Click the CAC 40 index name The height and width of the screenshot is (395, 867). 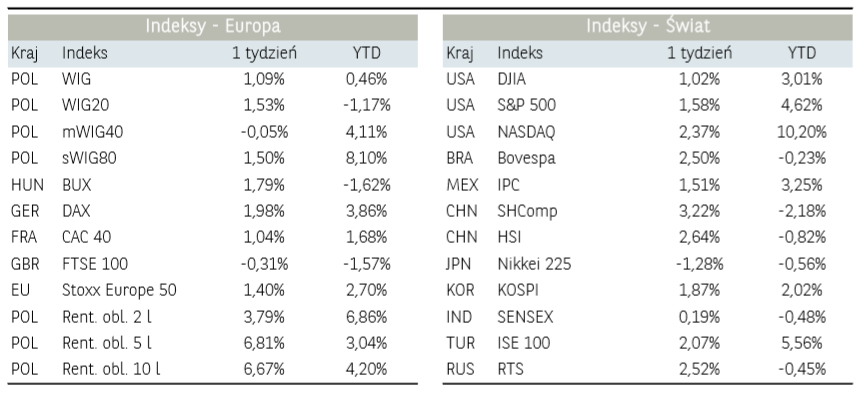click(x=86, y=237)
